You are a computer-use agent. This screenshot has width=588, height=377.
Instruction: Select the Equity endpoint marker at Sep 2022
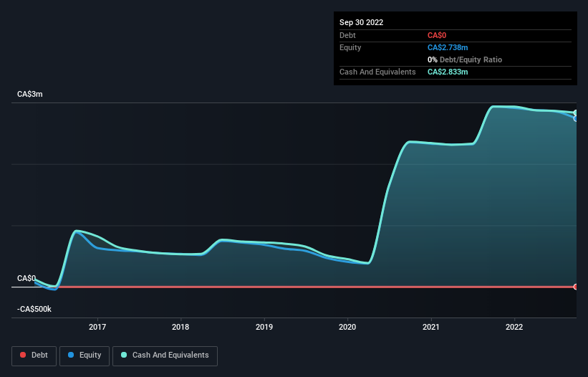[x=576, y=118]
